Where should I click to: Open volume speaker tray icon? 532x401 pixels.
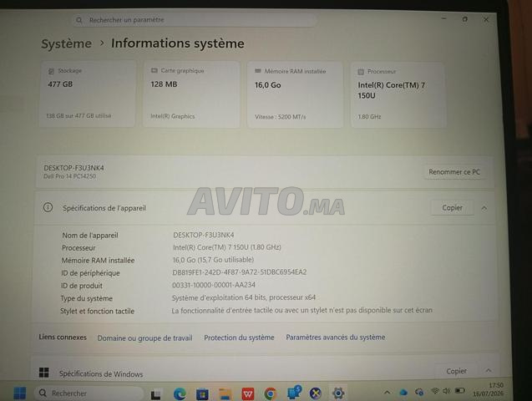(447, 391)
